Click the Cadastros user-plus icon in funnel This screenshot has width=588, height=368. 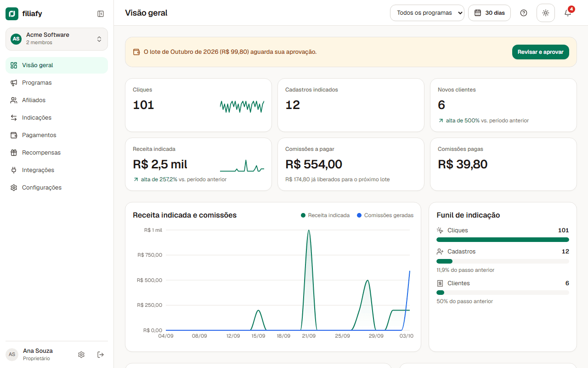click(440, 252)
